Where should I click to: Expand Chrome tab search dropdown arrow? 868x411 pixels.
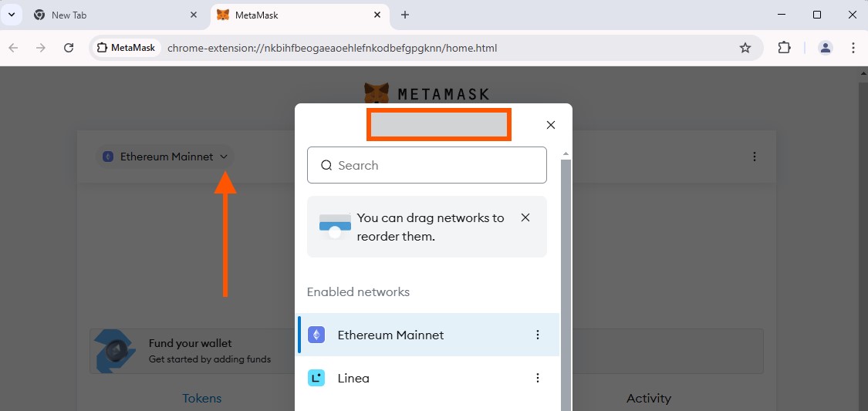12,15
